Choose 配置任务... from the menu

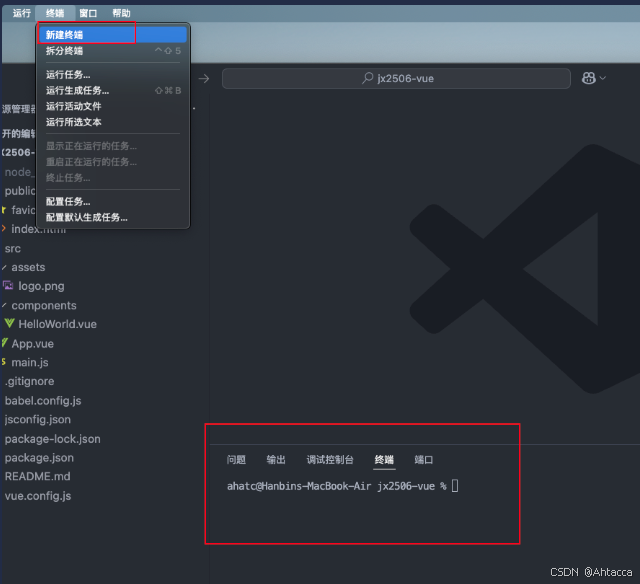112,202
